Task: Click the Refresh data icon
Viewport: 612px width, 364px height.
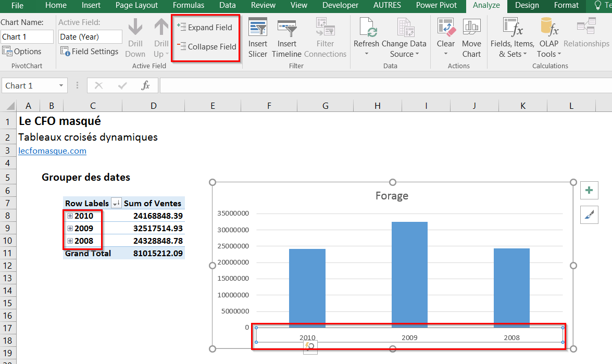Action: coord(366,28)
